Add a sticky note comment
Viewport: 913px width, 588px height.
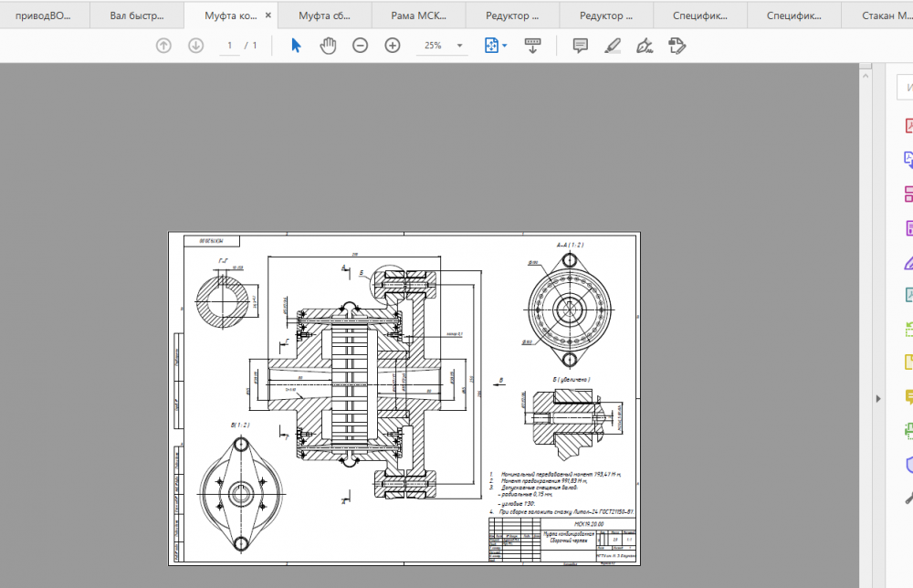coord(580,46)
